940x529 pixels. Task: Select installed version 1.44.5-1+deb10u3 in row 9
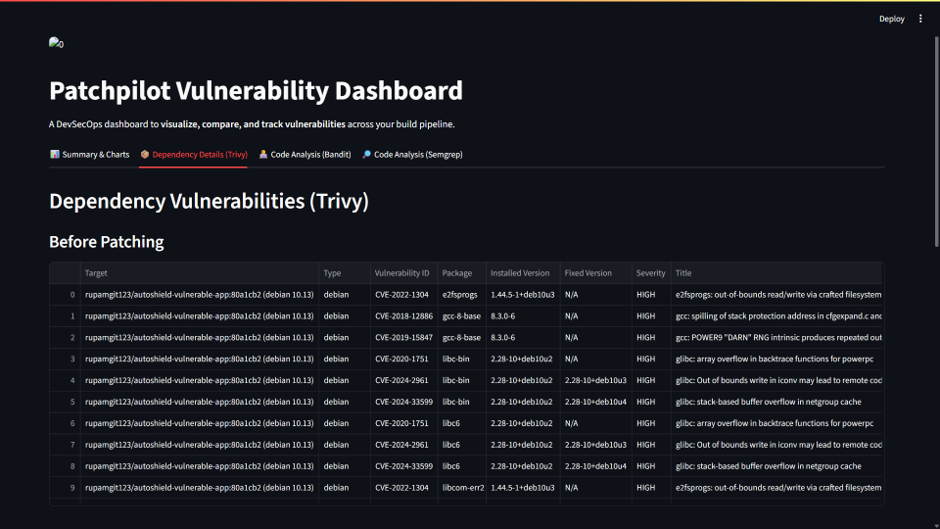click(523, 488)
